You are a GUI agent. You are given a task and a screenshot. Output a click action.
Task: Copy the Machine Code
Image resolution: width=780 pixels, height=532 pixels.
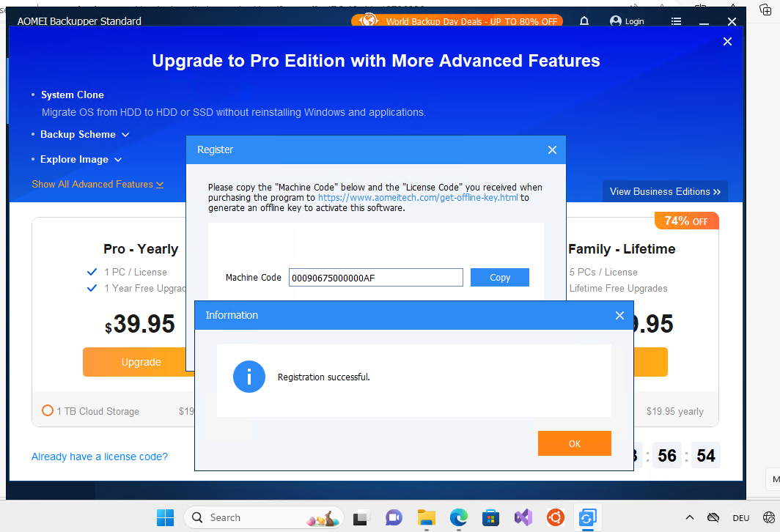(x=499, y=278)
